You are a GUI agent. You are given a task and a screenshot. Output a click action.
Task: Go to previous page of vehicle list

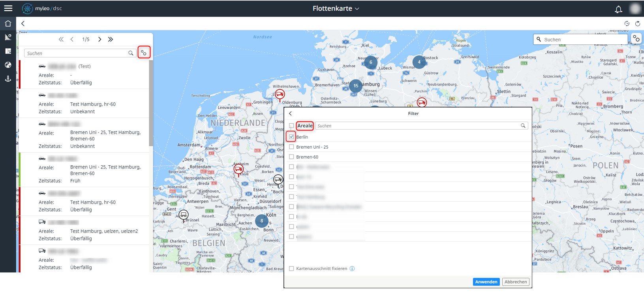[72, 39]
